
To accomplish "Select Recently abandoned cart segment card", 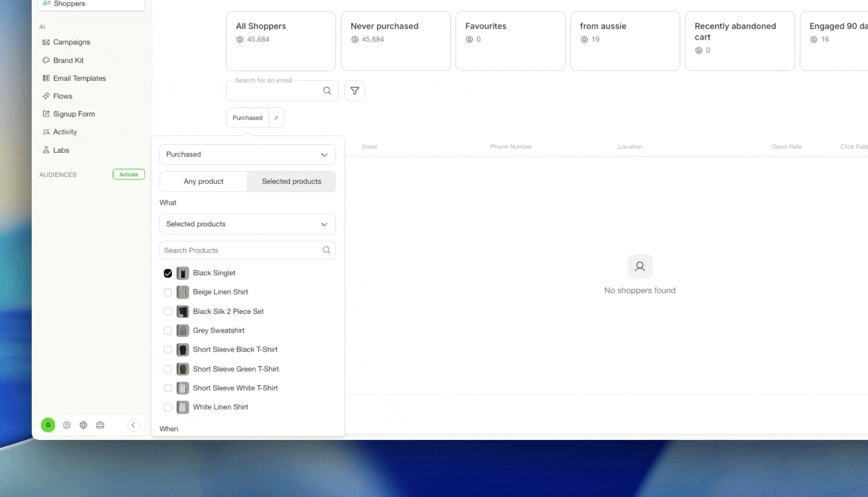I will coord(740,41).
